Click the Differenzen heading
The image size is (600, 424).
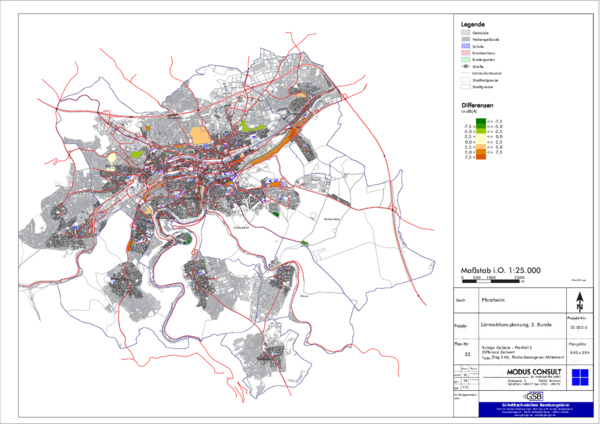478,104
